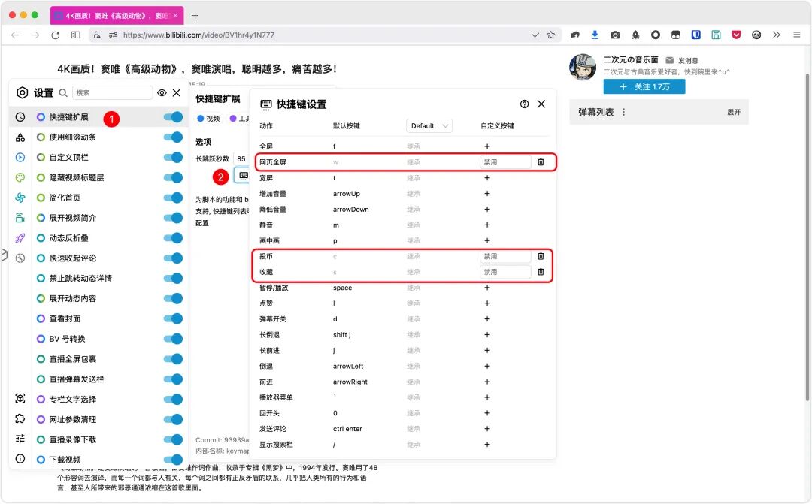The height and width of the screenshot is (504, 812).
Task: Add custom key for 静音 action
Action: pos(486,225)
